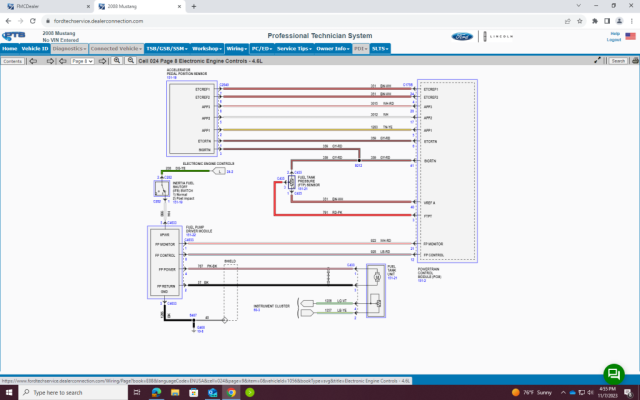The height and width of the screenshot is (400, 640).
Task: Click the Windows taskbar search box
Action: [73, 392]
